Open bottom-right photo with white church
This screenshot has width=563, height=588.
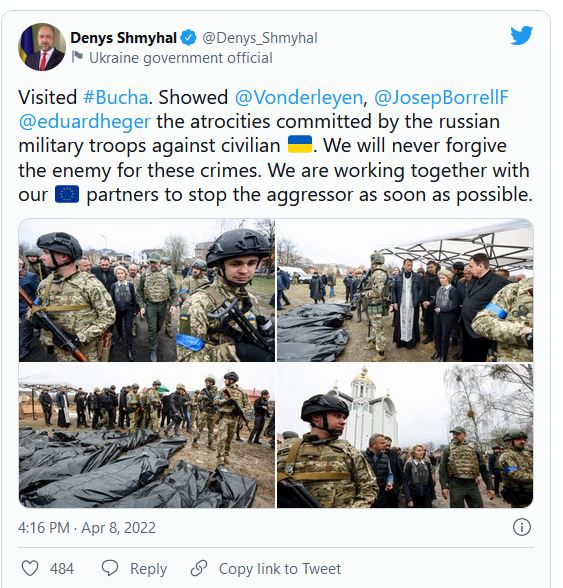(x=405, y=435)
